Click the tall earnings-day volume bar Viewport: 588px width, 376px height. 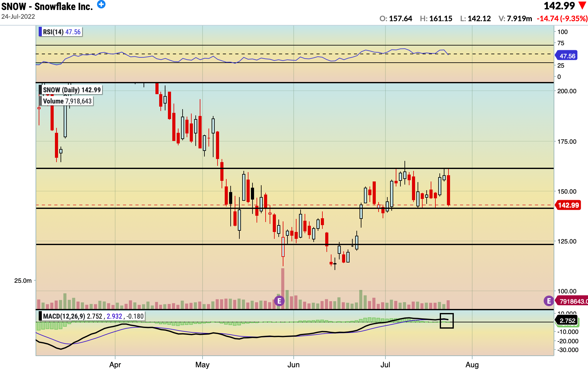[x=283, y=288]
